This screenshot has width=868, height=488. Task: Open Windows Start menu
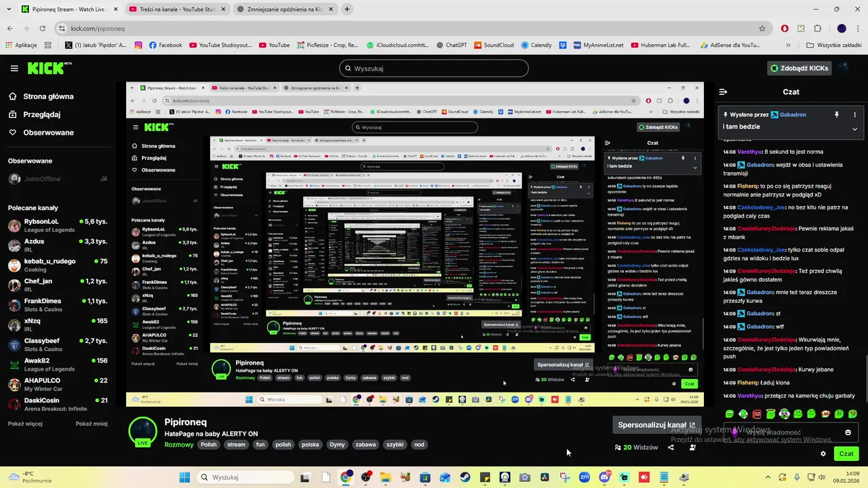184,477
